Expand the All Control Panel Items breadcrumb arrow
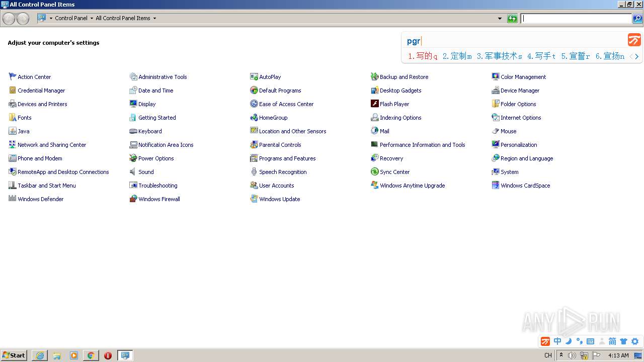The width and height of the screenshot is (644, 362). 154,18
